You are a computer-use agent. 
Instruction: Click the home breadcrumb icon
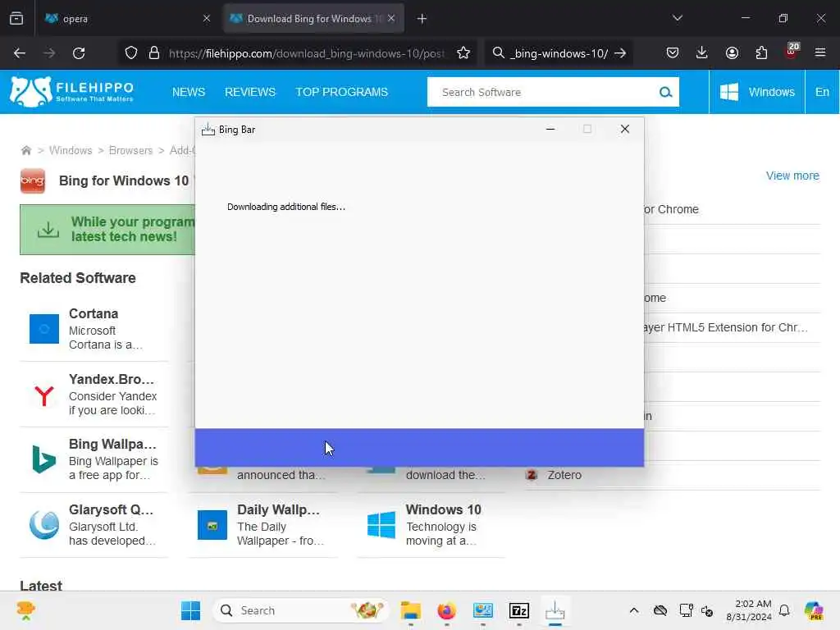(25, 151)
